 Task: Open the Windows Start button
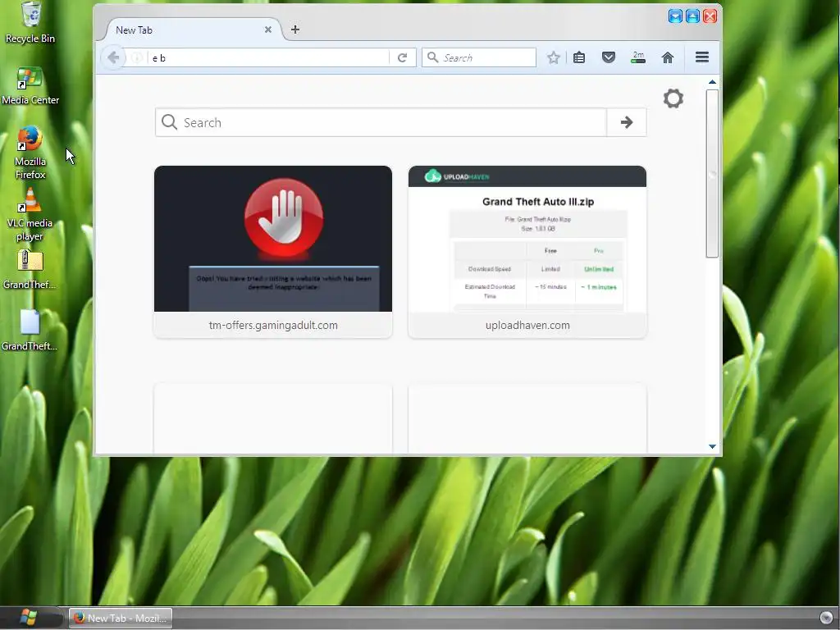[x=28, y=618]
